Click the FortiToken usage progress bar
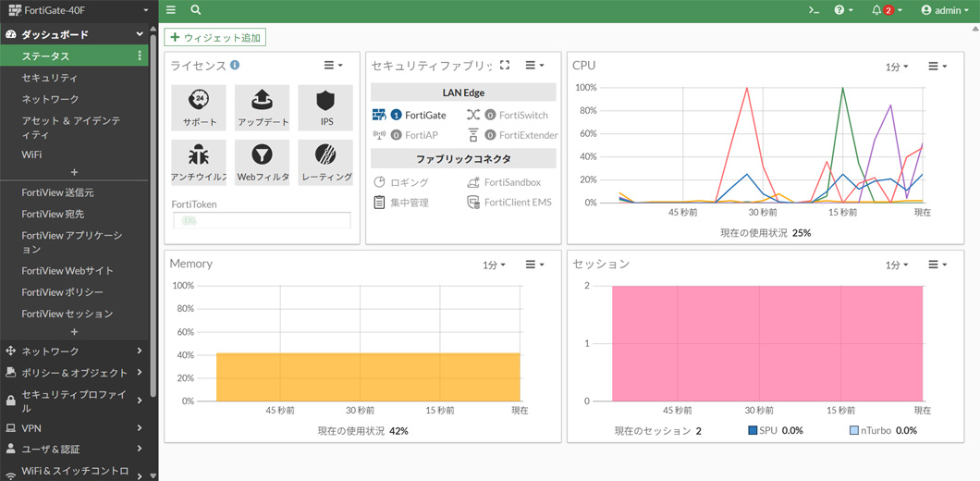 (262, 221)
